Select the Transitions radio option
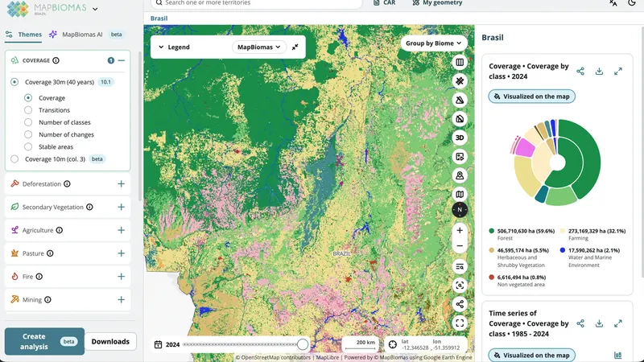644x362 pixels. coord(28,110)
